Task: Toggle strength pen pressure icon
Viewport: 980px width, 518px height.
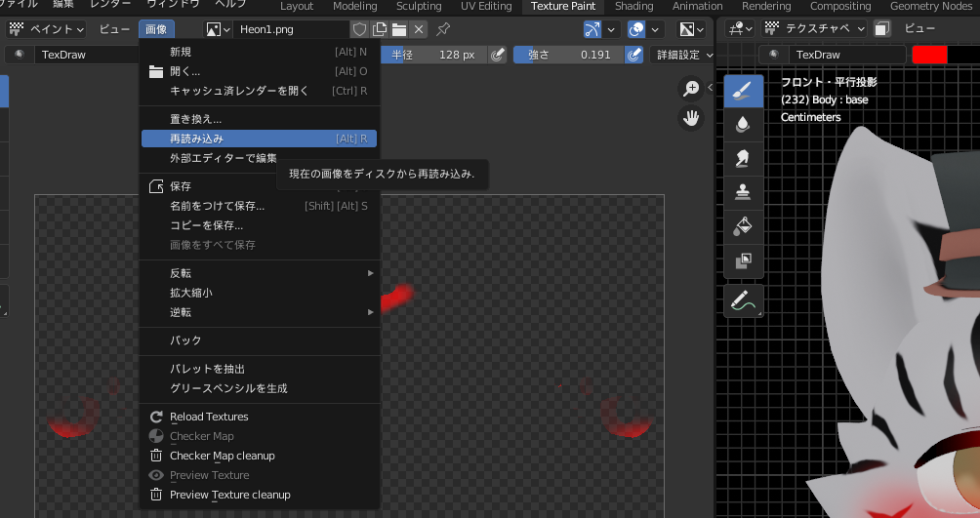Action: click(633, 55)
